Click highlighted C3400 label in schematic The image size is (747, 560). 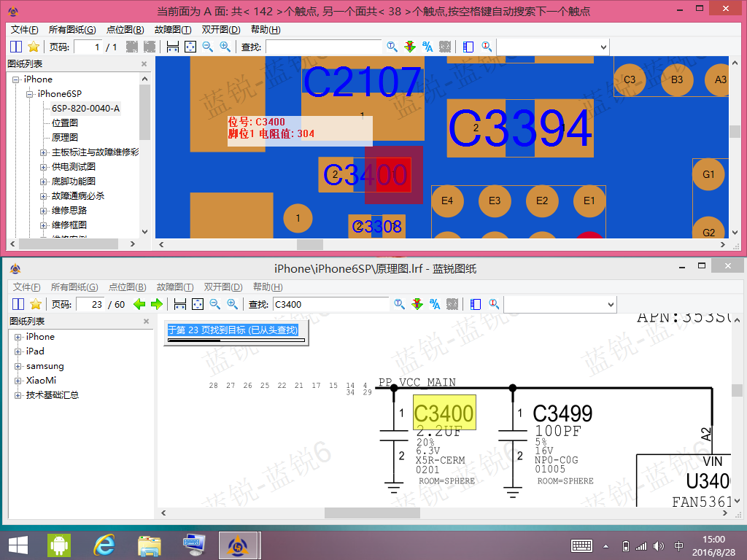pyautogui.click(x=444, y=413)
